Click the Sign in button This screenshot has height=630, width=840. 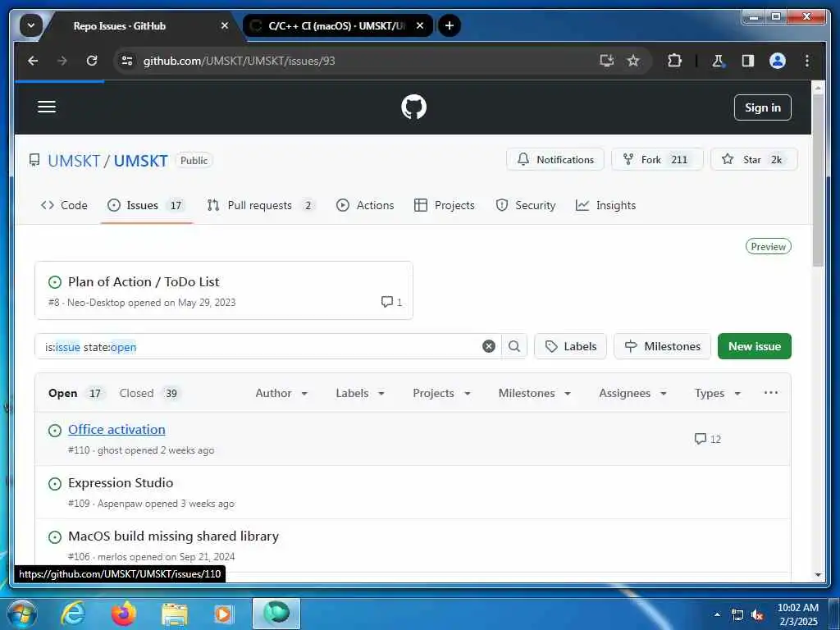tap(762, 107)
